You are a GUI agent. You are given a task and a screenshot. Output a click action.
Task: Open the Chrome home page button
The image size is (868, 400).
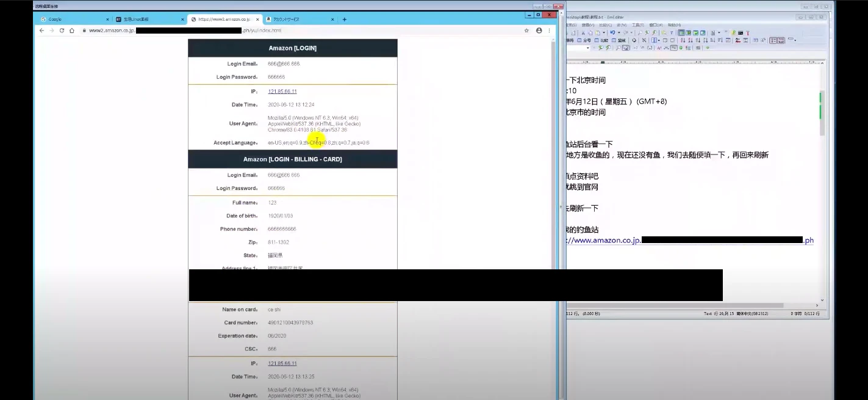(71, 30)
